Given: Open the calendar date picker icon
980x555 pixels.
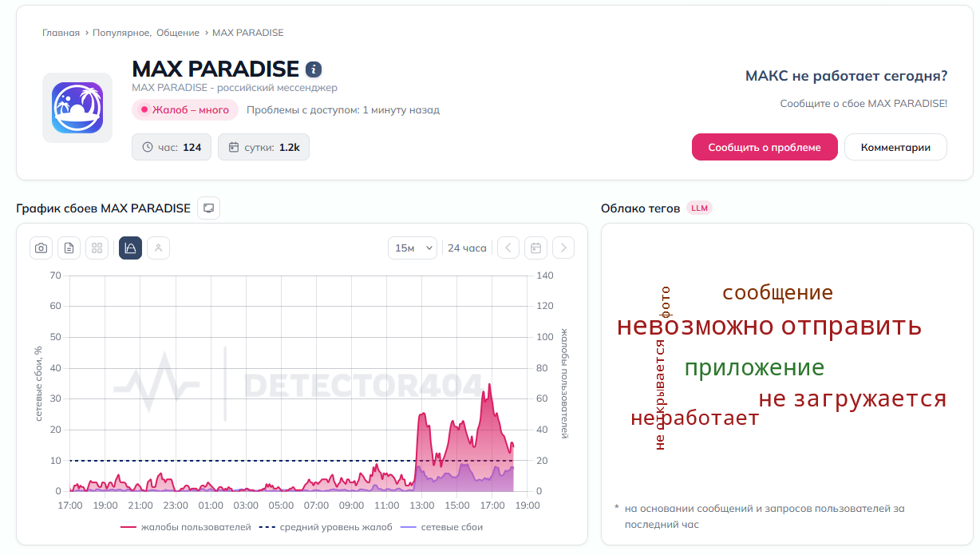Looking at the screenshot, I should tap(536, 248).
